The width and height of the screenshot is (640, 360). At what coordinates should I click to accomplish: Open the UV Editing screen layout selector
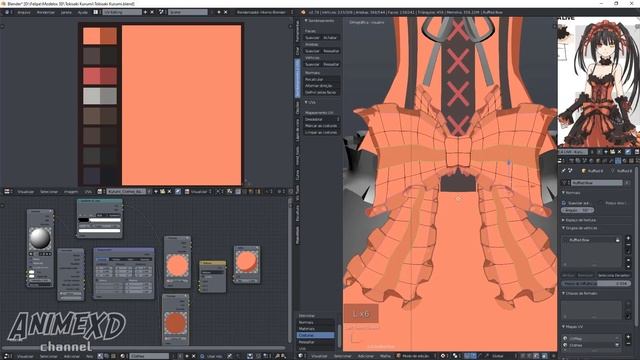click(122, 12)
